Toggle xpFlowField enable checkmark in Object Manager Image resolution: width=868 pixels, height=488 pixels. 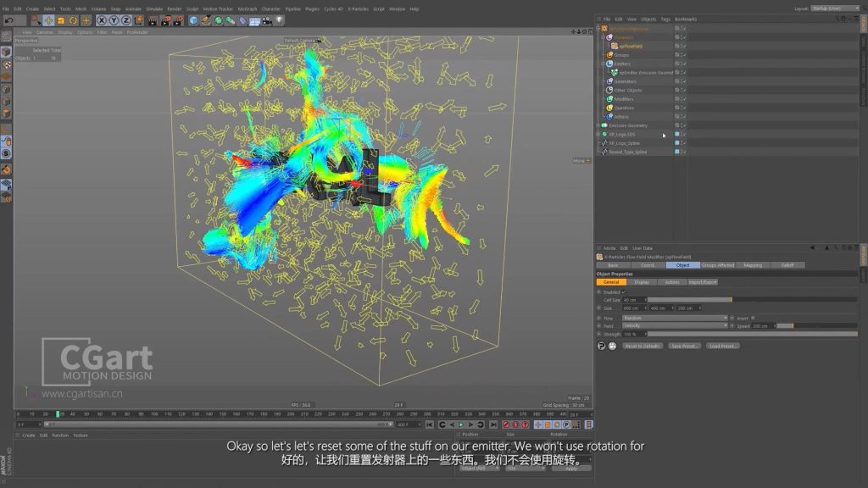click(x=684, y=46)
